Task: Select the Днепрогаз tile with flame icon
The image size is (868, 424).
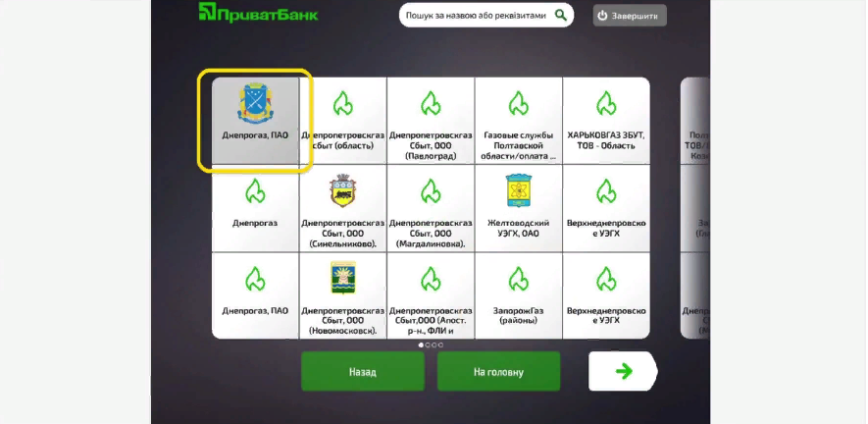Action: [x=255, y=208]
